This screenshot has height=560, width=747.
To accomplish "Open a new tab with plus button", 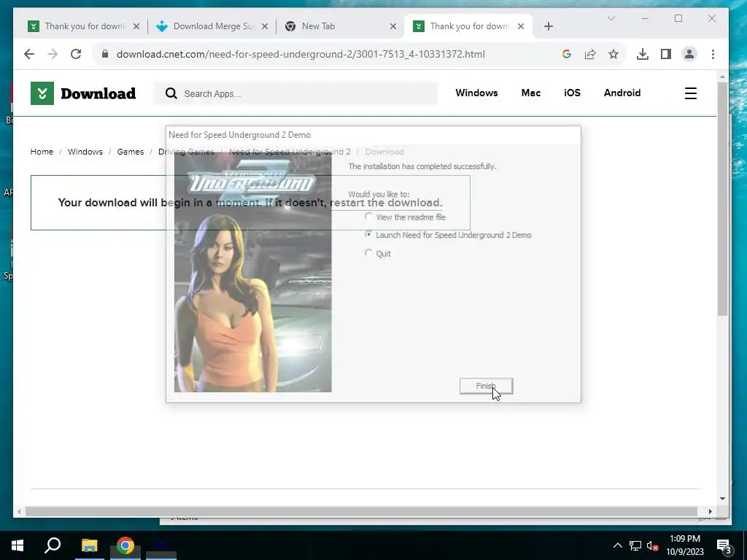I will pos(549,26).
